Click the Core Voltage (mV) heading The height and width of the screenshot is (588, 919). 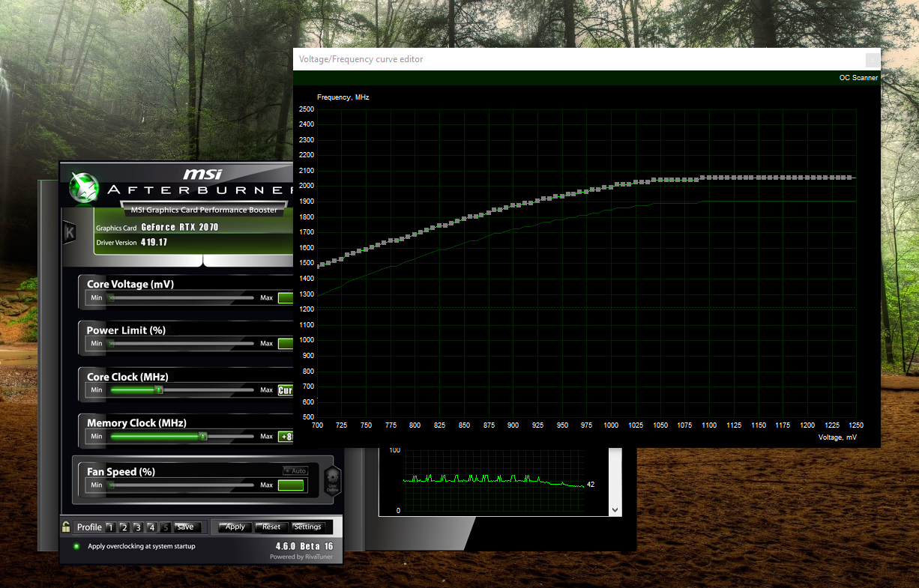click(130, 284)
